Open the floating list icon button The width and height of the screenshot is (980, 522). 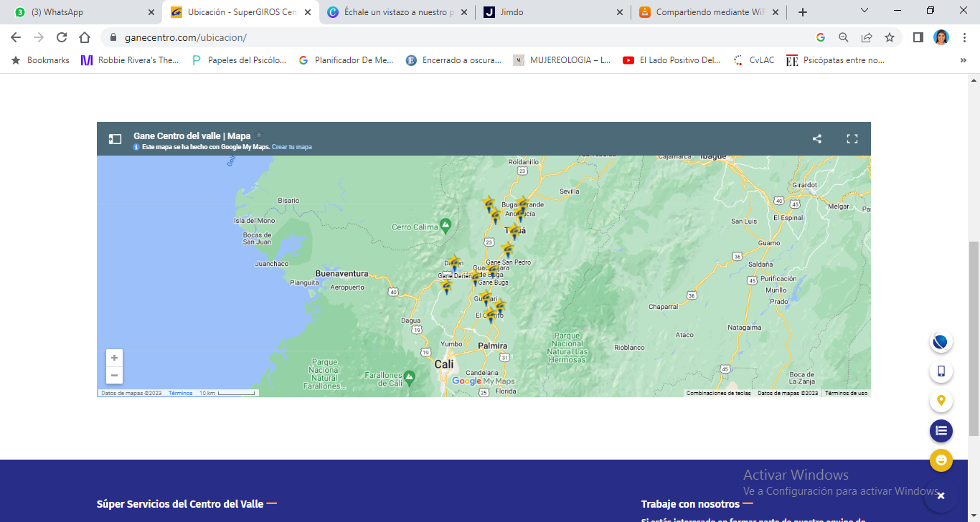click(x=941, y=430)
